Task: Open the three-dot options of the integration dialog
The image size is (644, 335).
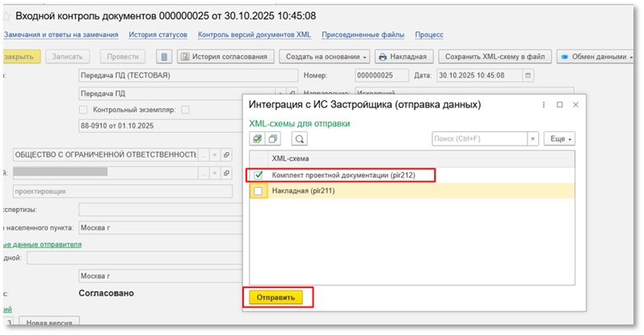Action: [542, 105]
